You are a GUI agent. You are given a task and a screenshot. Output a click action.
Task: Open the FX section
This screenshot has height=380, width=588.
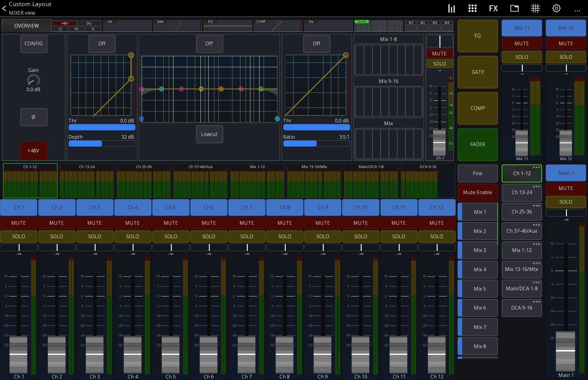(x=493, y=8)
